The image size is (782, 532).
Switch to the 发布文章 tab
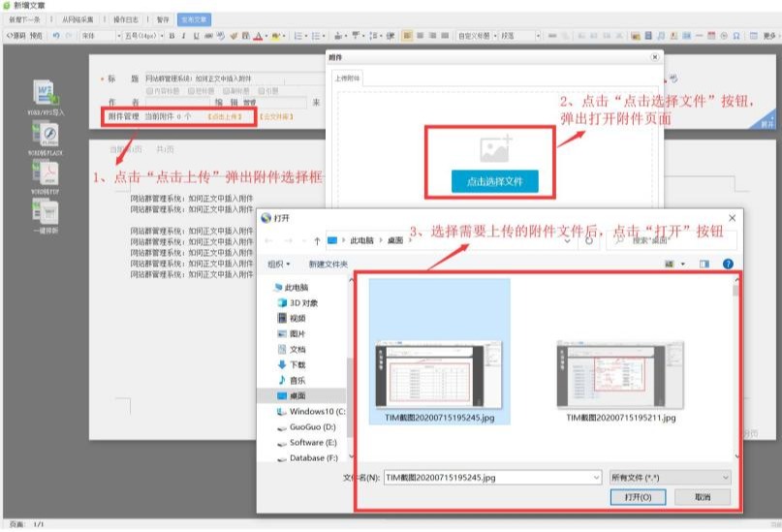click(x=193, y=19)
